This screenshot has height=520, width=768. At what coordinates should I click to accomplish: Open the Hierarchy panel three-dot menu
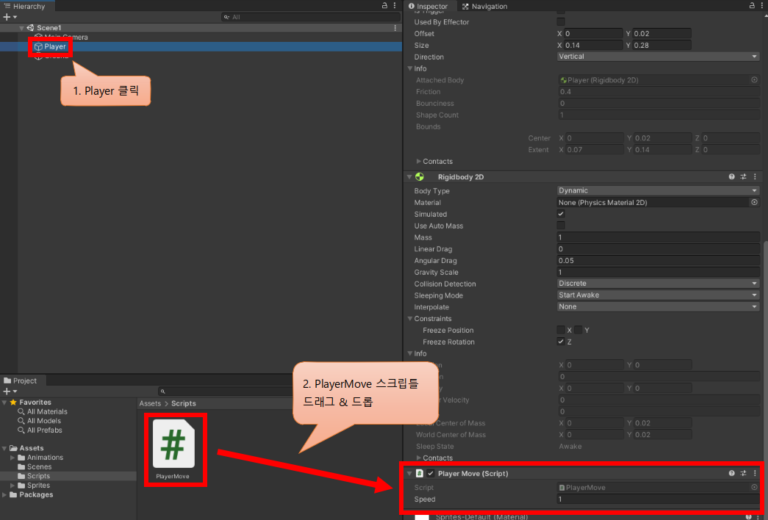(395, 5)
